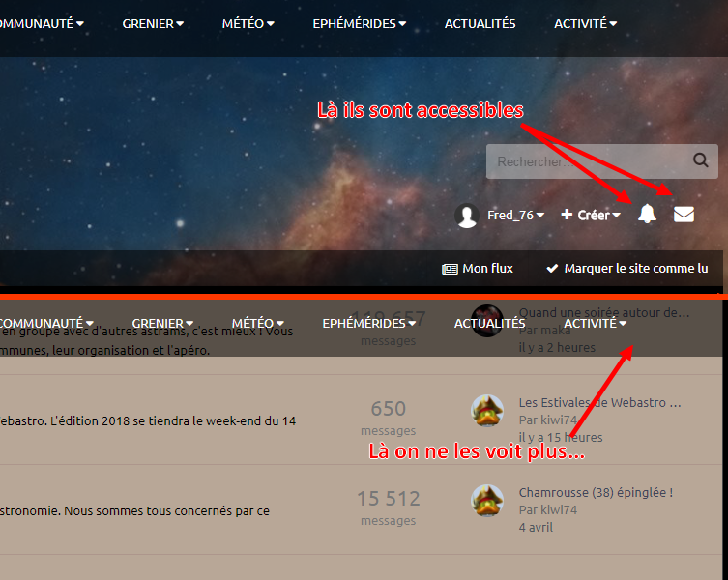Open the Créer dropdown
Image resolution: width=728 pixels, height=580 pixels.
click(x=591, y=215)
